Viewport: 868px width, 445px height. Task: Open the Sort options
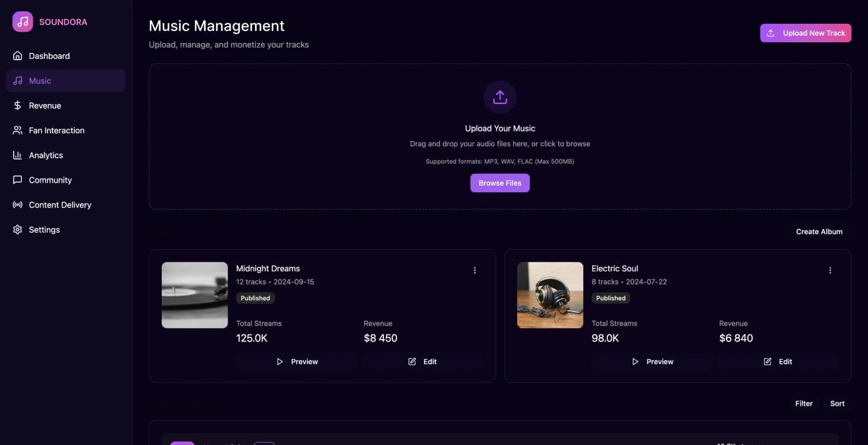tap(836, 403)
